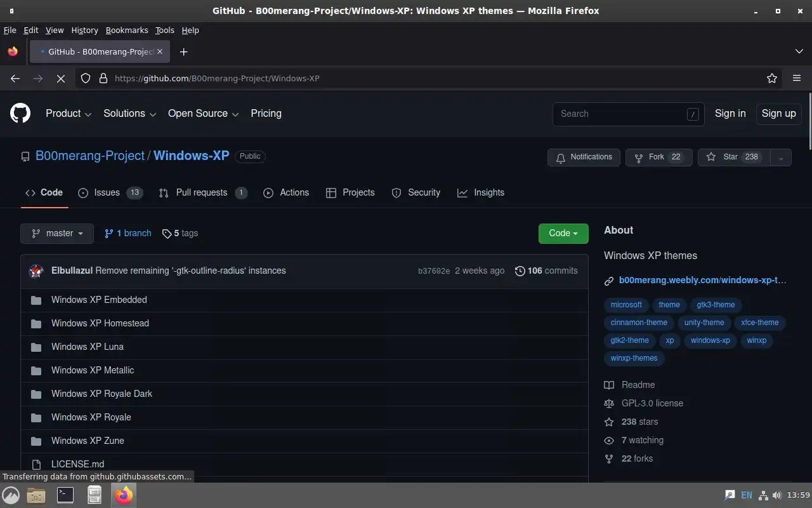Click the cinnamon-theme topic tag

point(639,323)
